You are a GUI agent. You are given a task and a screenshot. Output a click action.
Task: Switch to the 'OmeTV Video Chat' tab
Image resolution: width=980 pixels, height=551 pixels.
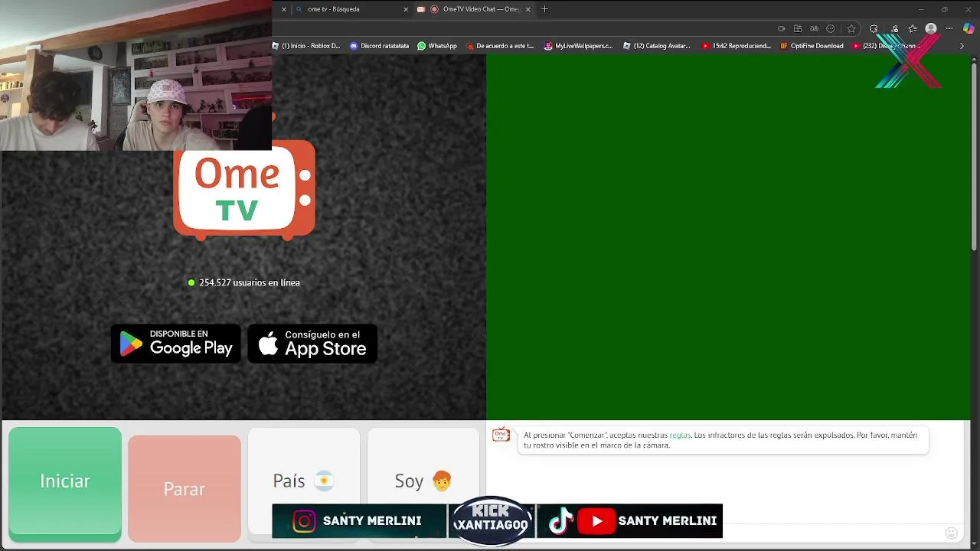pos(475,9)
